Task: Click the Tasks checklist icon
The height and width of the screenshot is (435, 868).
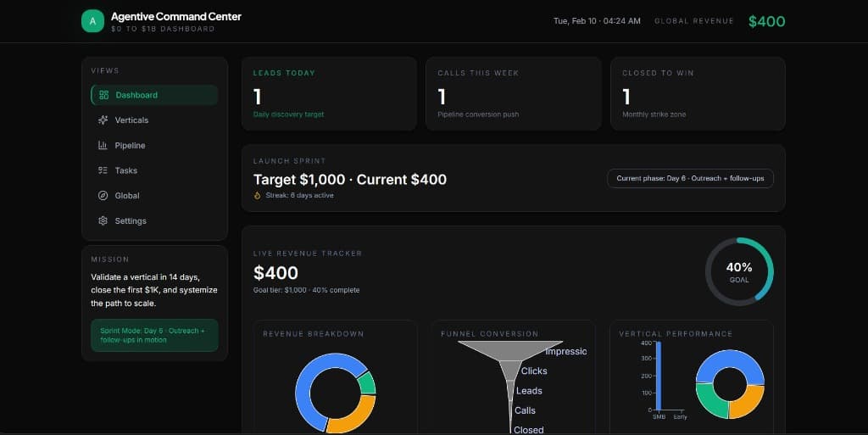Action: point(103,170)
